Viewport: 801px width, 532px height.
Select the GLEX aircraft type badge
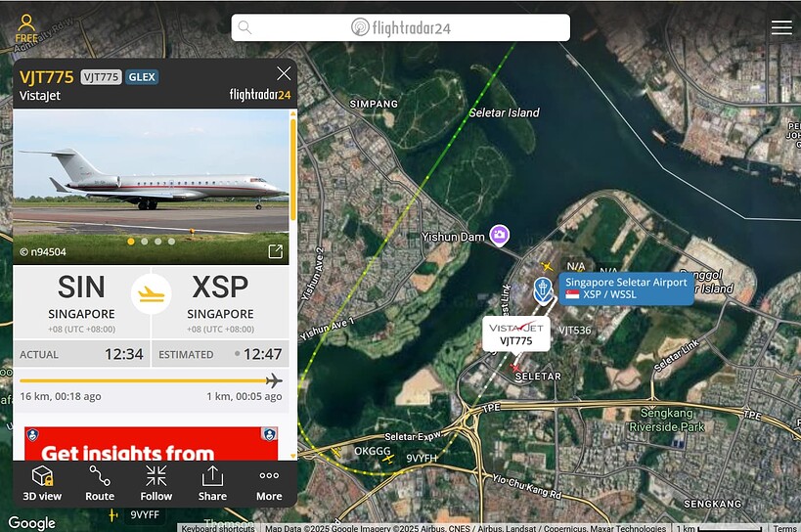[142, 77]
